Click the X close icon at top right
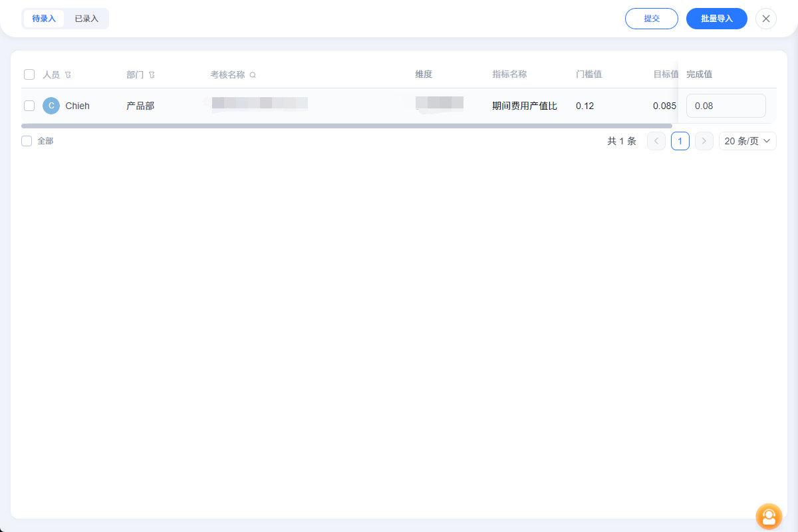798x532 pixels. 765,19
